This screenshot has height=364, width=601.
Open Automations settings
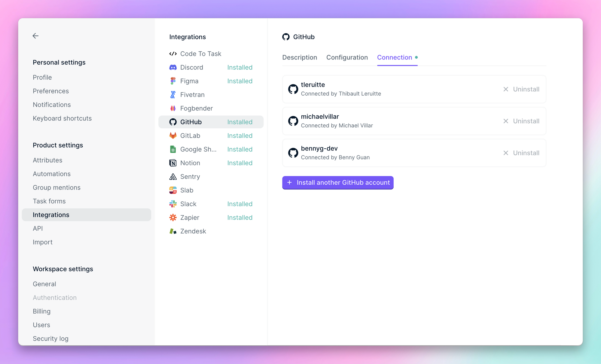pos(52,174)
